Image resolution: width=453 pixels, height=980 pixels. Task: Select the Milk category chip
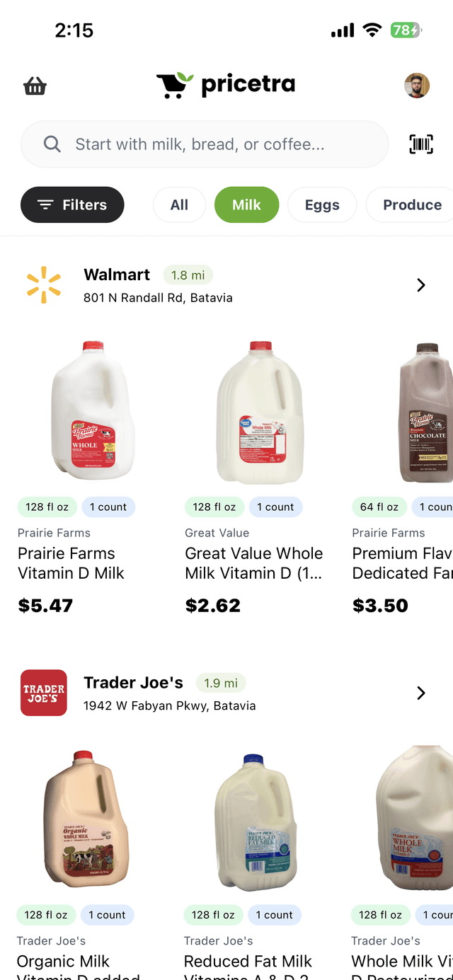tap(246, 204)
